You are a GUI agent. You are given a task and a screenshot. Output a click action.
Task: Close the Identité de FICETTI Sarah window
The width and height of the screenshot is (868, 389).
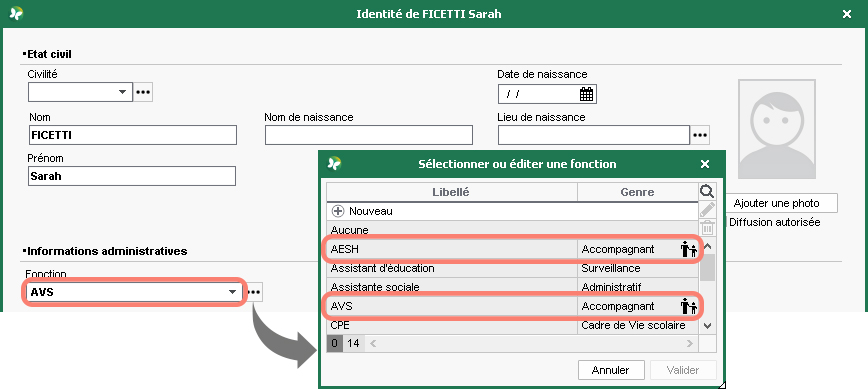tap(846, 14)
